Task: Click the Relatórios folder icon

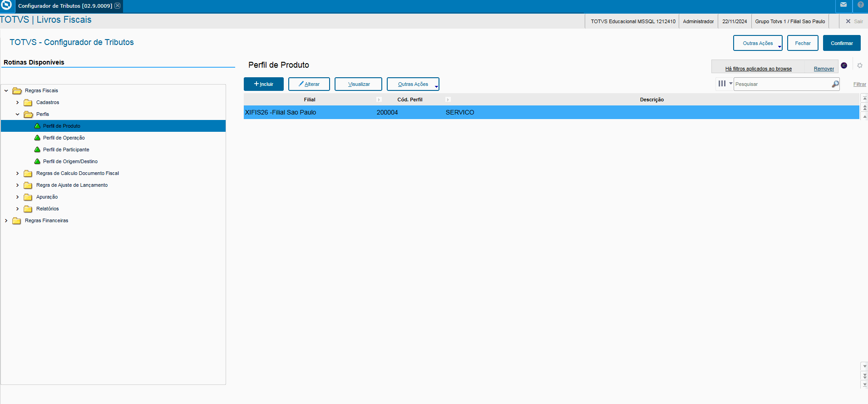Action: 28,209
